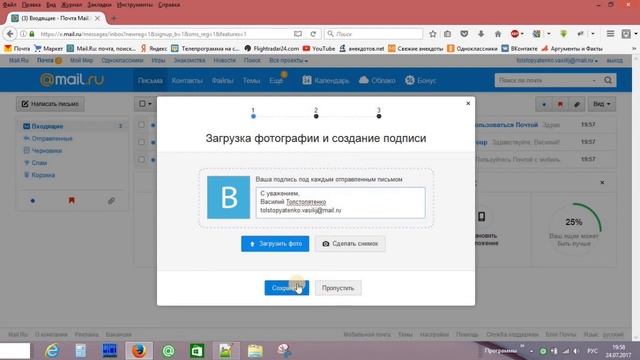This screenshot has height=360, width=640.
Task: Click inside the signature text box
Action: [x=340, y=202]
